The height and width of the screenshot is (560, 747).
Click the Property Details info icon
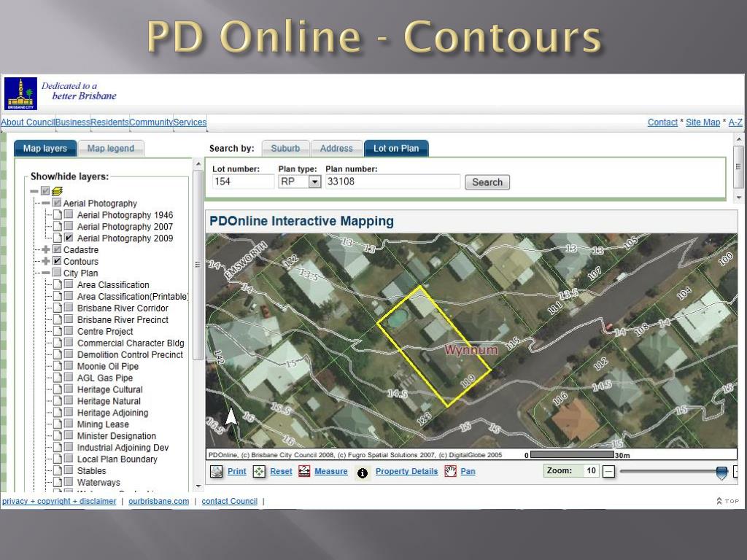pyautogui.click(x=363, y=472)
